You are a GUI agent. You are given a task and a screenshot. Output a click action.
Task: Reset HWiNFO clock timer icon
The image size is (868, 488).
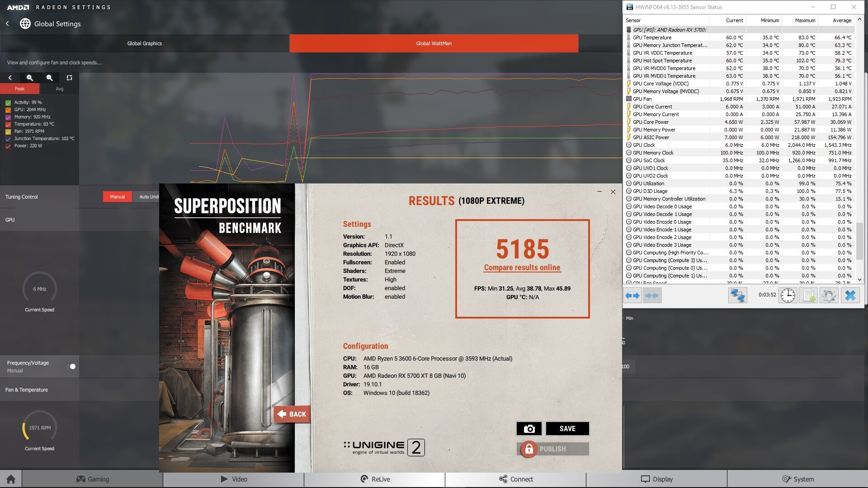788,296
